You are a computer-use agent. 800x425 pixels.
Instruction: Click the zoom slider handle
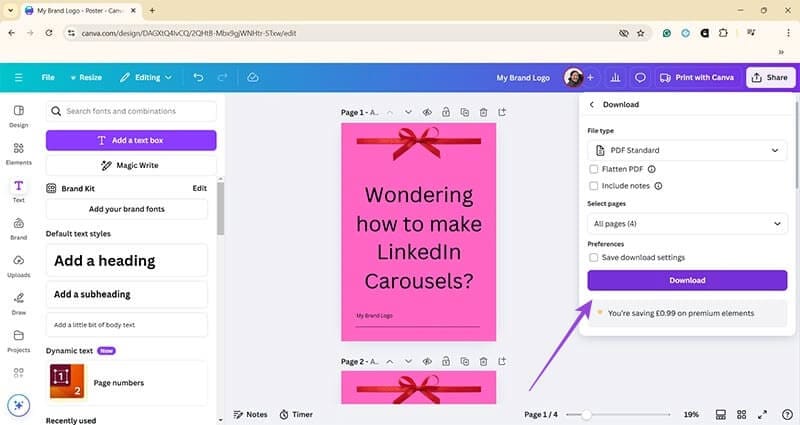pyautogui.click(x=587, y=415)
